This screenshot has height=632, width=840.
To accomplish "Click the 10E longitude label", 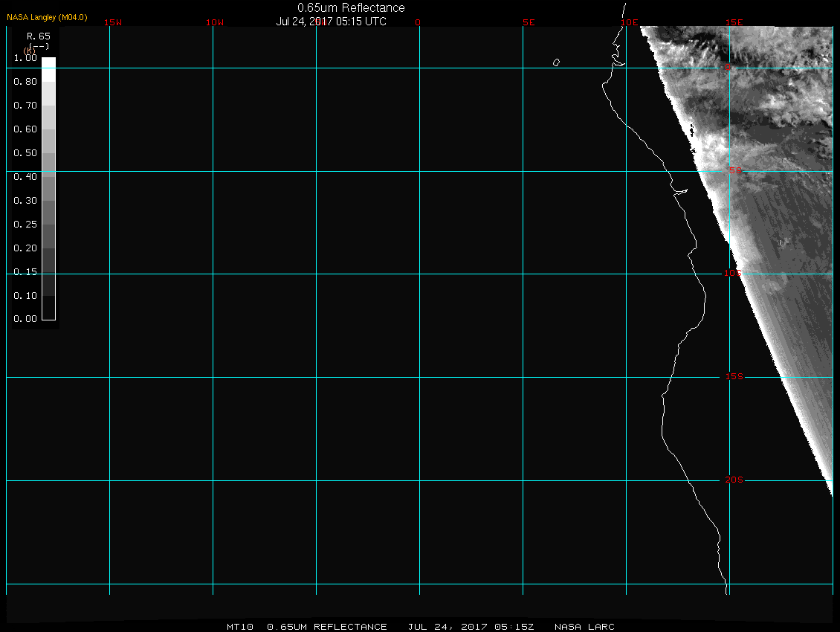I will click(630, 22).
